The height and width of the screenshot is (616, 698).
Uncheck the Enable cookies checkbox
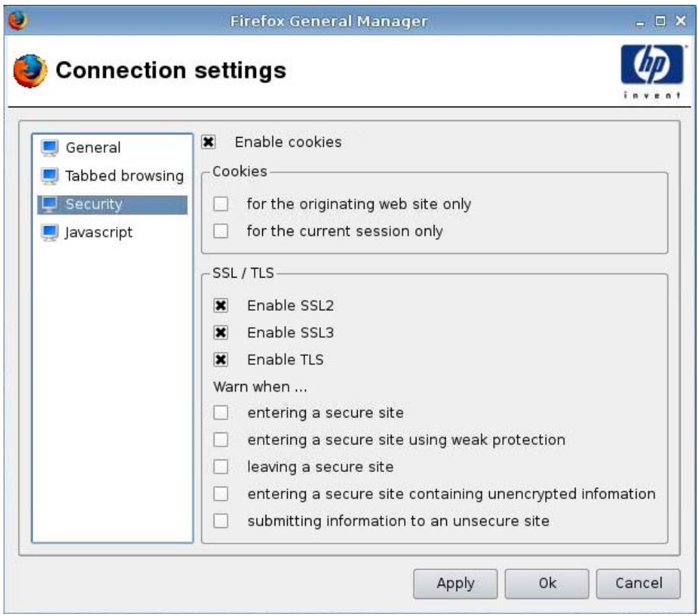click(208, 142)
